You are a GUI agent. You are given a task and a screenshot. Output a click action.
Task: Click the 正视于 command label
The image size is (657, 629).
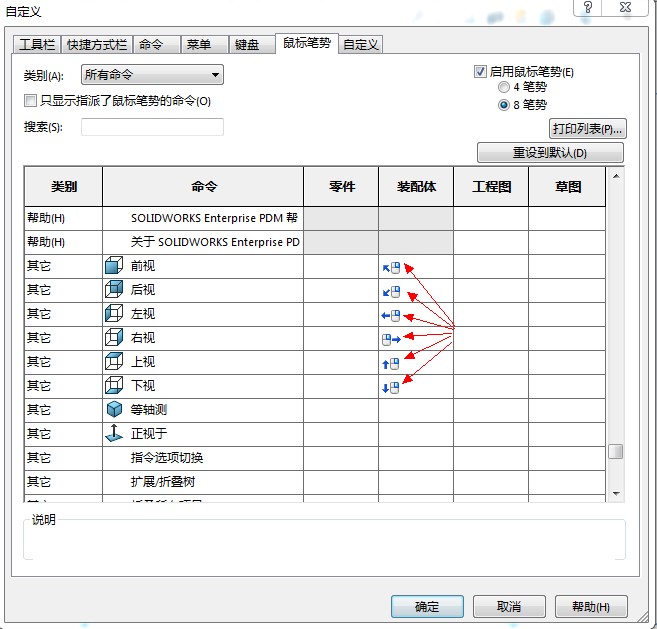tap(148, 433)
